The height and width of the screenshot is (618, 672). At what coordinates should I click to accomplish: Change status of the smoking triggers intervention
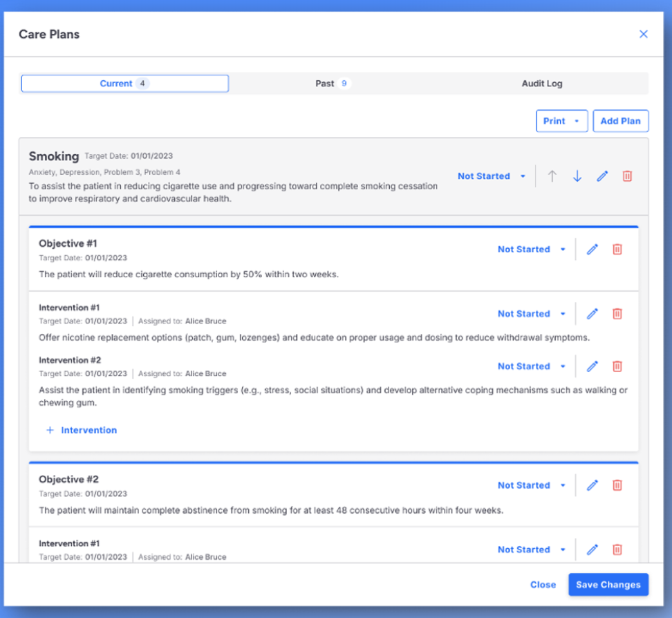532,366
